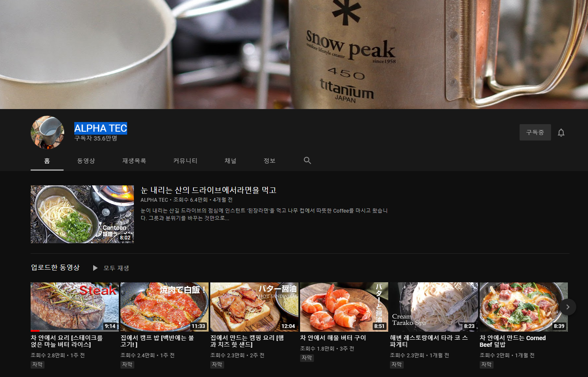
Task: Click ALPHA TEC name under featured video
Action: 154,200
